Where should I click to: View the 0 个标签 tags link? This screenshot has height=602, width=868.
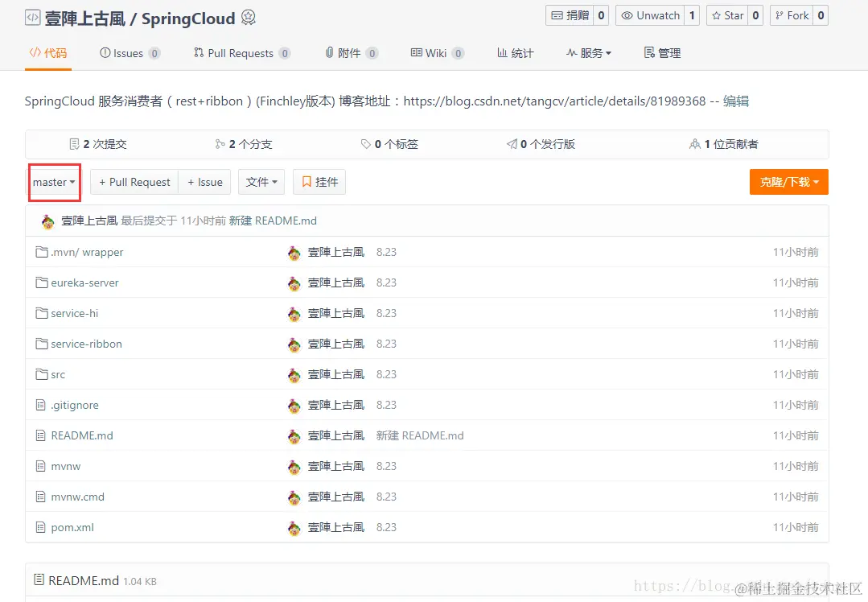pyautogui.click(x=389, y=145)
